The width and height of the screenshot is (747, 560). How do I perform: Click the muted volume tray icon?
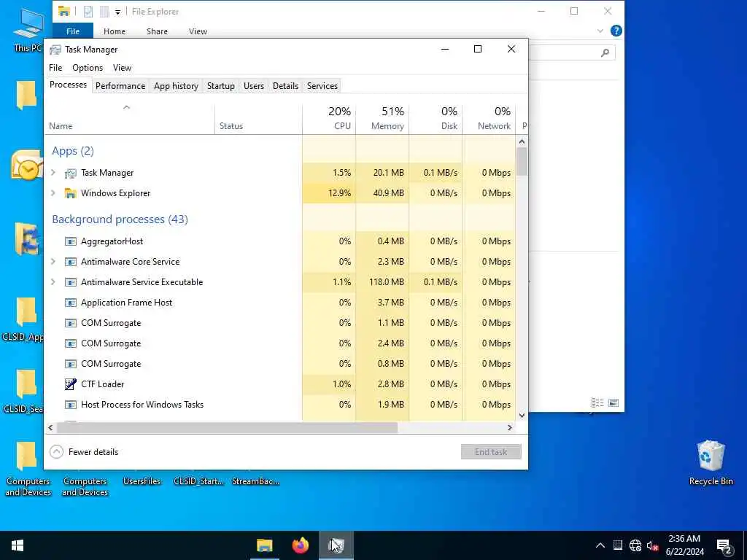click(652, 545)
